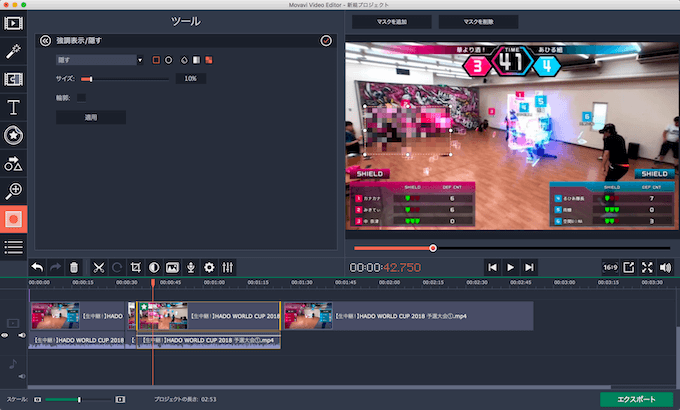Click the timeline scale slider handle
Image resolution: width=680 pixels, height=410 pixels.
[79, 399]
